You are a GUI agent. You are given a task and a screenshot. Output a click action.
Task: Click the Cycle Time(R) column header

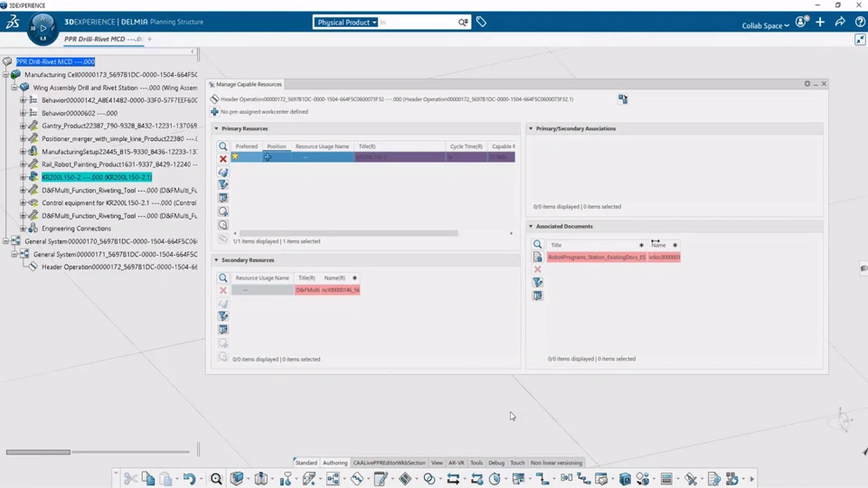point(467,146)
